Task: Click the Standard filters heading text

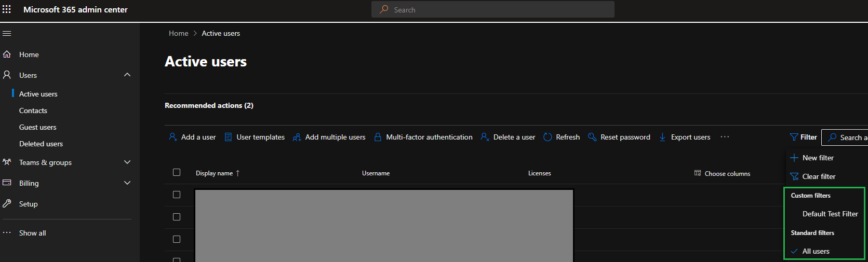Action: coord(812,233)
